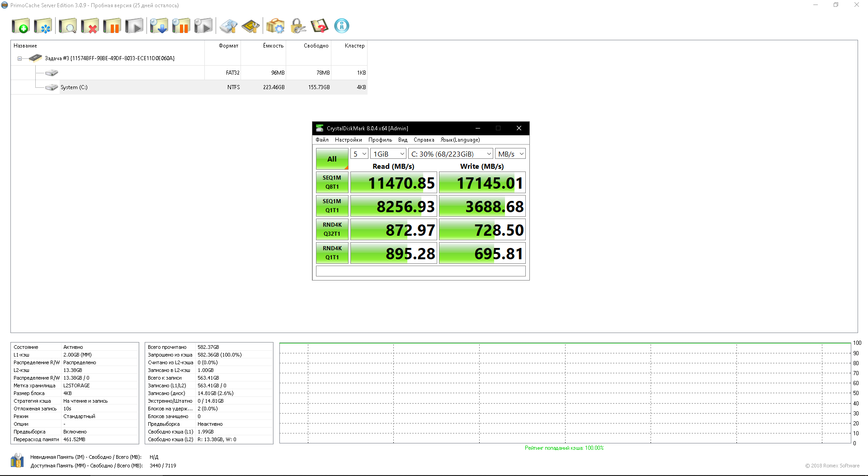Click the RND4K Q1T1 read result 895.28
Image resolution: width=868 pixels, height=476 pixels.
(x=393, y=253)
